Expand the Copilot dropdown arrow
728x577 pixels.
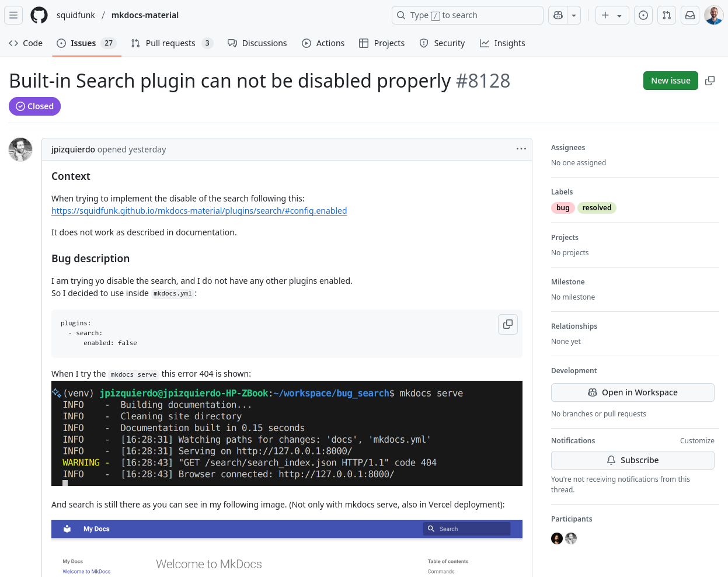coord(574,15)
